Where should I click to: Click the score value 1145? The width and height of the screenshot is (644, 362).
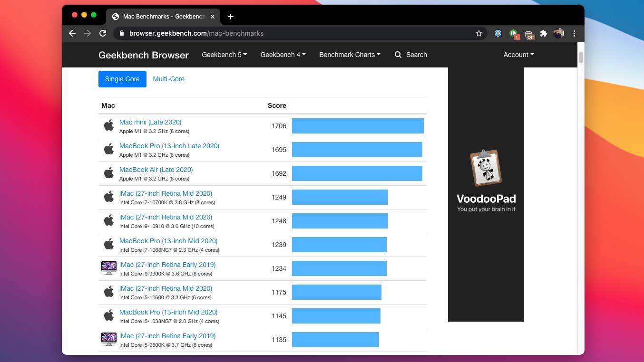(x=279, y=316)
